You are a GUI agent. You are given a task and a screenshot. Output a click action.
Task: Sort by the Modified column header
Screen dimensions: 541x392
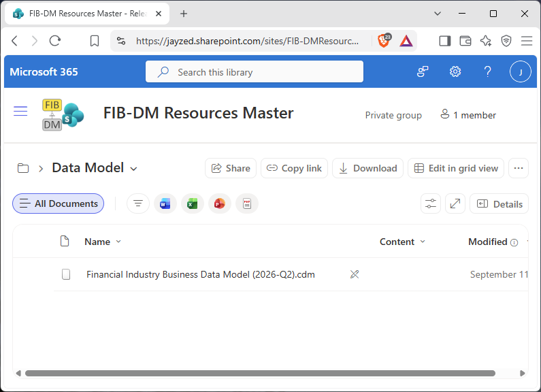click(x=487, y=242)
